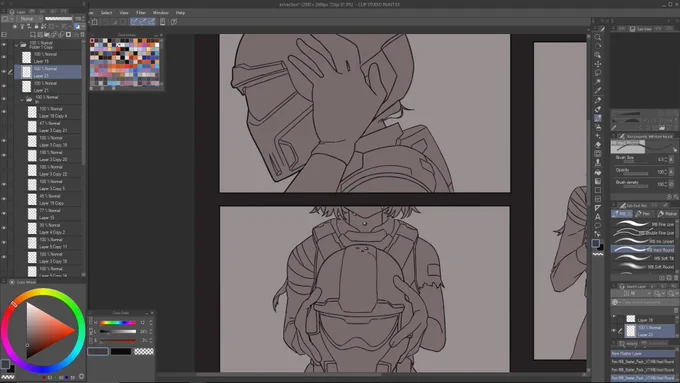Open the 'All' filter dropdown in Search Layer
The width and height of the screenshot is (680, 383).
tap(631, 294)
